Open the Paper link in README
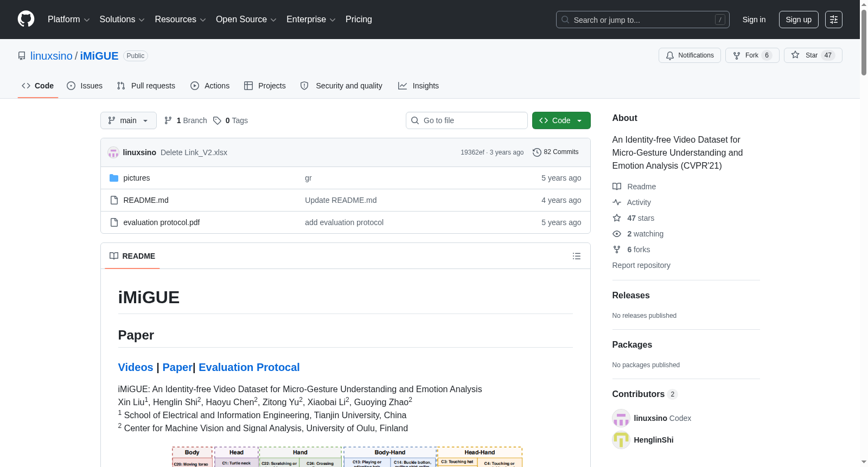868x467 pixels. coord(177,367)
